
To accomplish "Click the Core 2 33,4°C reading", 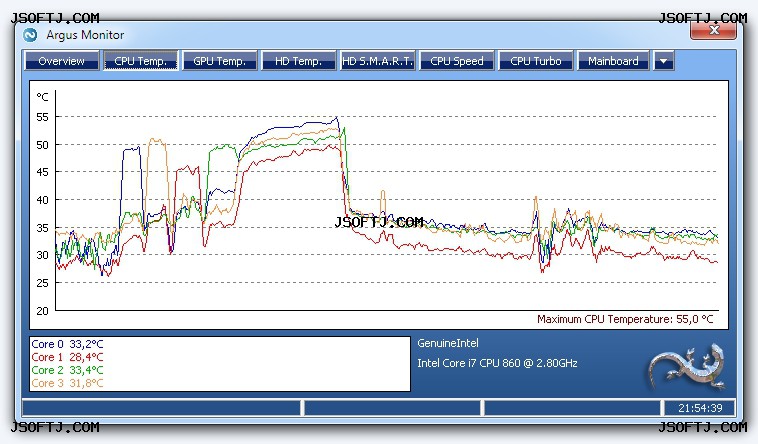I will click(67, 370).
